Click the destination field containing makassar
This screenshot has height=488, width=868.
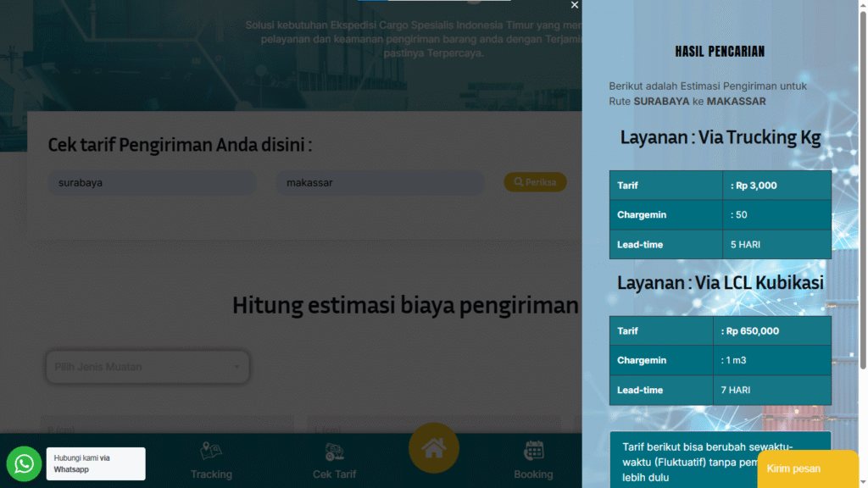click(380, 182)
